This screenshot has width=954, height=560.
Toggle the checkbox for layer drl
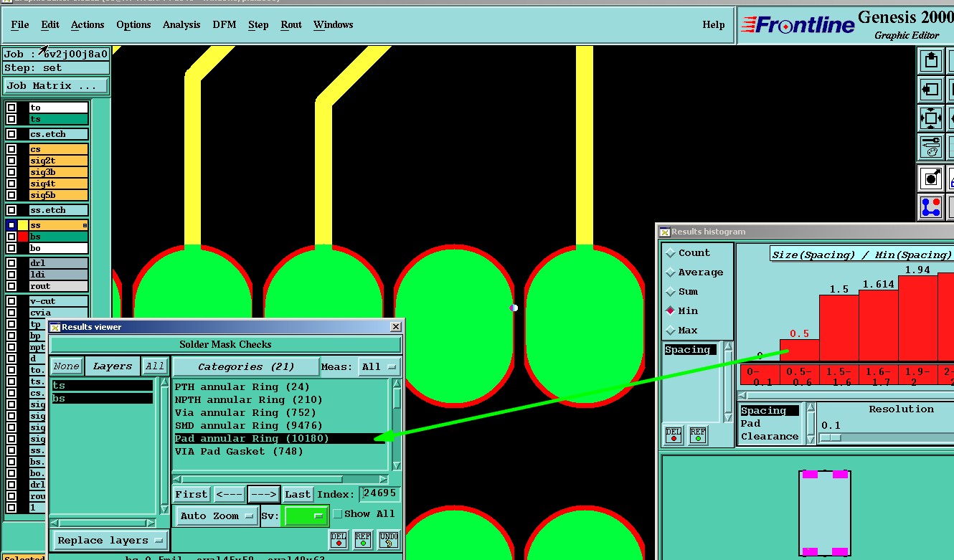coord(11,263)
